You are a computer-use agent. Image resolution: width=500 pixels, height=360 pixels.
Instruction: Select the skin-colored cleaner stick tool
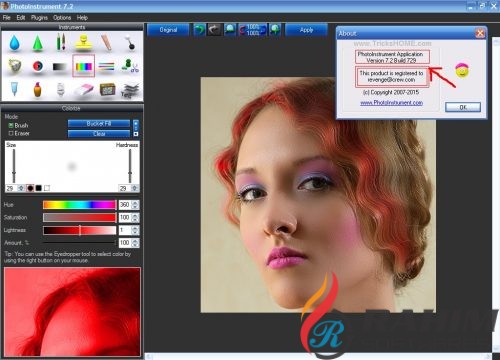coord(107,43)
